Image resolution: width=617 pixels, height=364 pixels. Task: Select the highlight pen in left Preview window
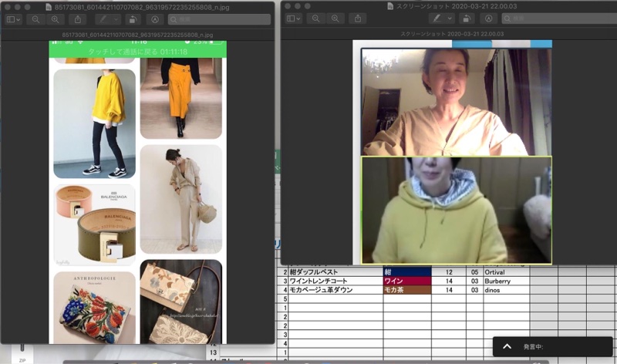pyautogui.click(x=103, y=19)
